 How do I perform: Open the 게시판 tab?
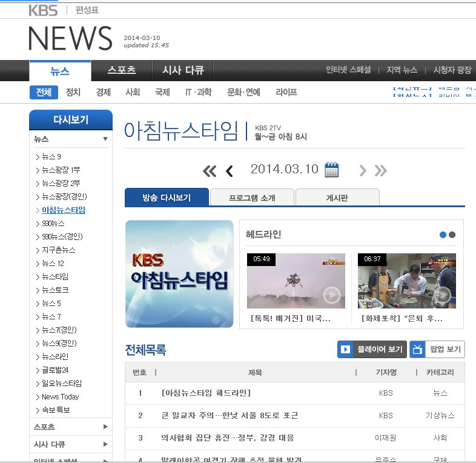pos(337,198)
